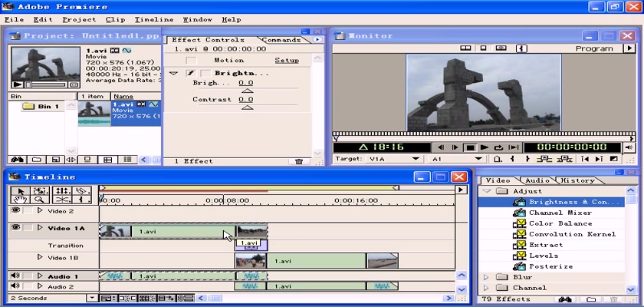Expand the Audio 1 track triangle
The image size is (644, 307).
(x=40, y=276)
